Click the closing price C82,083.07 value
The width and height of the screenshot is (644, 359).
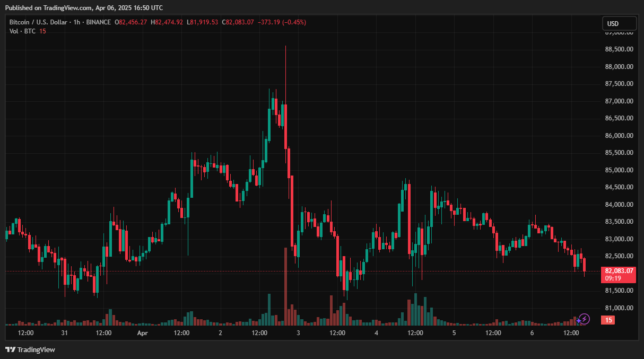click(237, 22)
